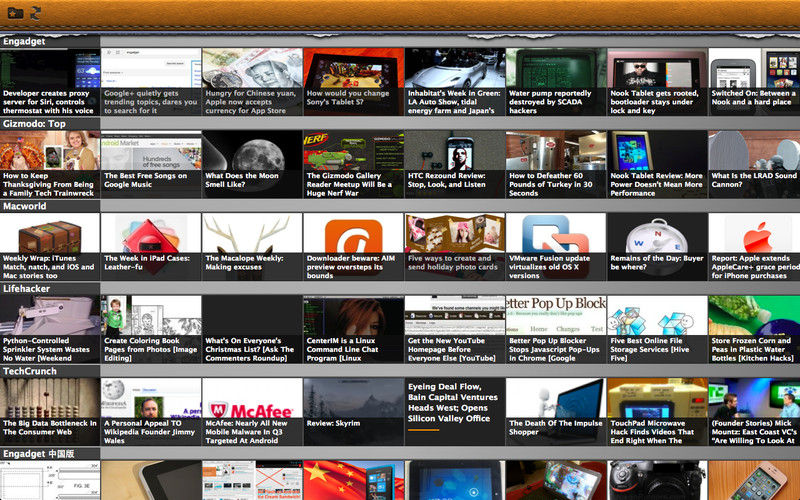Open The Best Free Songs on Google Music
The width and height of the screenshot is (800, 500).
click(151, 164)
